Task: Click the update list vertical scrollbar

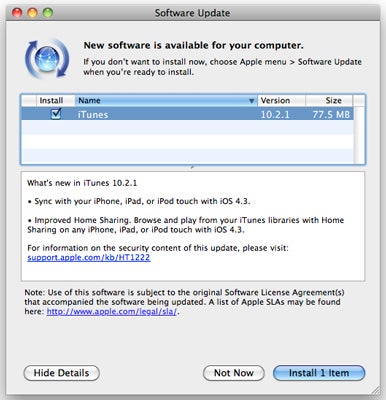Action: [359, 135]
